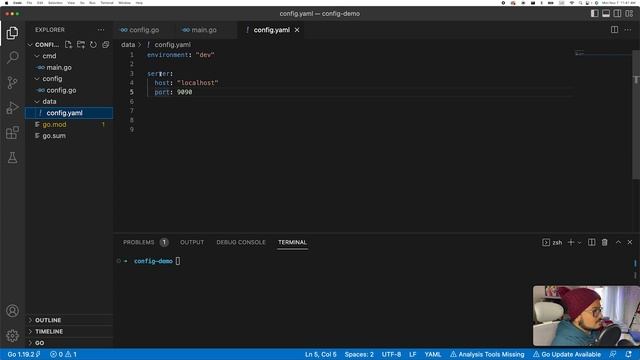The image size is (640, 360).
Task: Change encoding via UTF-8 status item
Action: tap(391, 354)
